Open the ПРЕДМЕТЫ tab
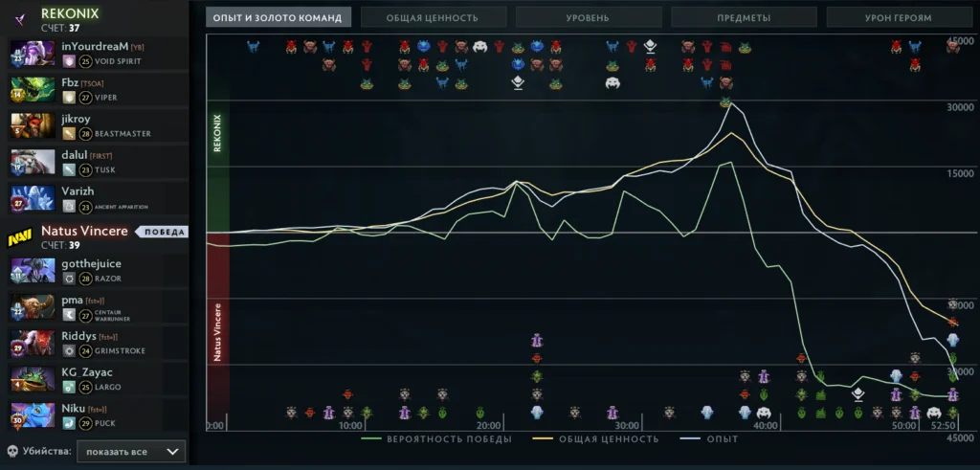 (x=744, y=17)
